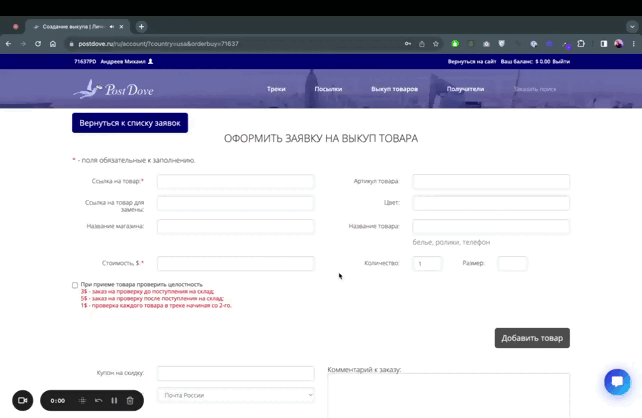Enable the integrity check on receipt checkbox
The width and height of the screenshot is (642, 418).
pyautogui.click(x=75, y=285)
